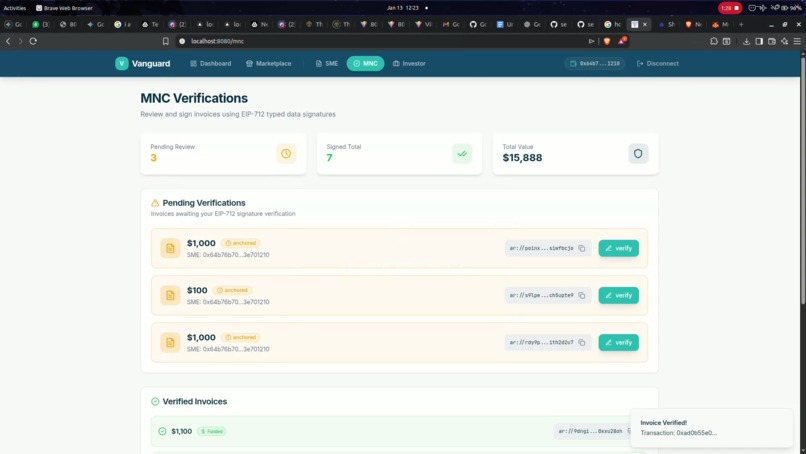Verify the $1,000 invoice with ar://rdy9p

618,342
